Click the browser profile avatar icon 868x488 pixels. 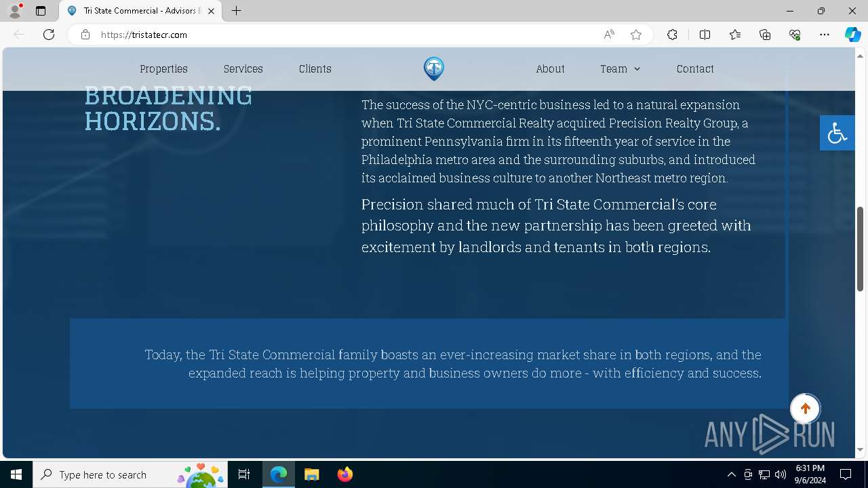pyautogui.click(x=15, y=11)
